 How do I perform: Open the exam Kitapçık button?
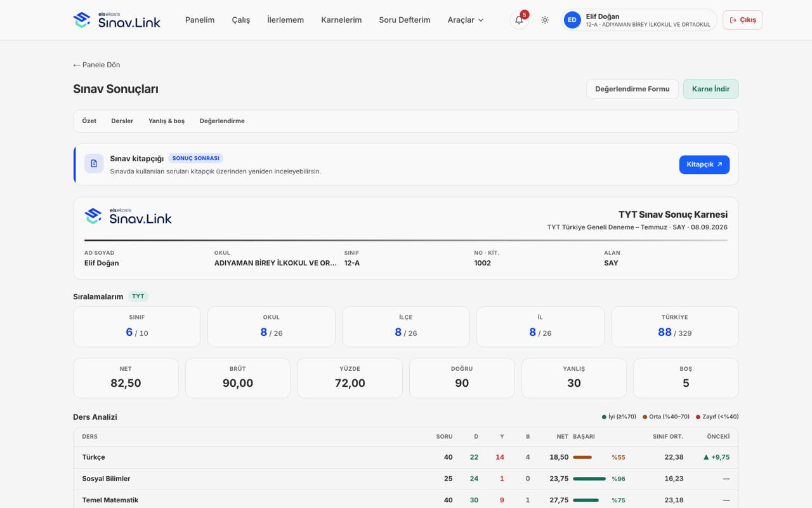(x=704, y=164)
